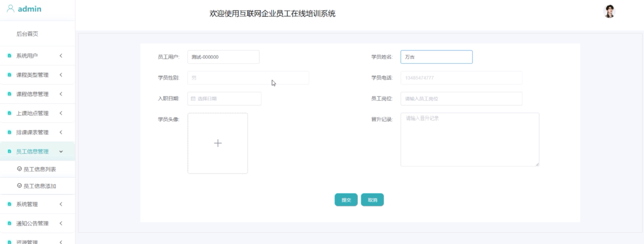The image size is (644, 244).
Task: Click the 员工用户 input field
Action: pyautogui.click(x=223, y=57)
